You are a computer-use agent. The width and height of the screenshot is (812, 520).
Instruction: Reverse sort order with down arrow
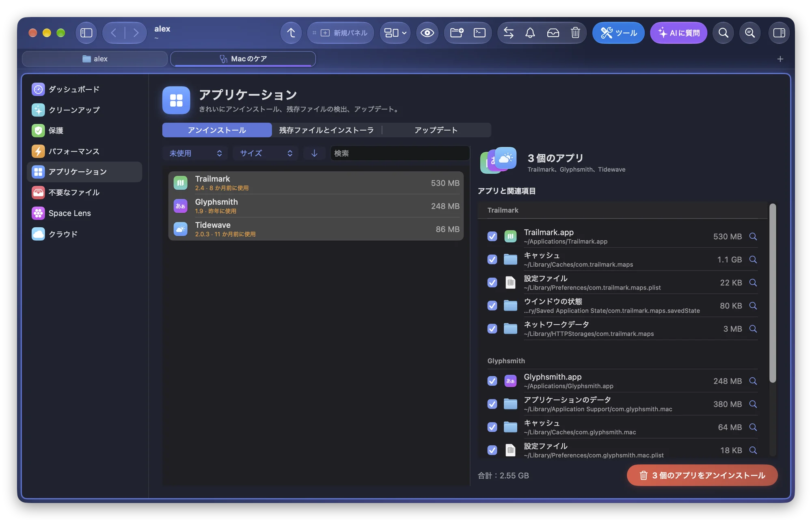314,153
